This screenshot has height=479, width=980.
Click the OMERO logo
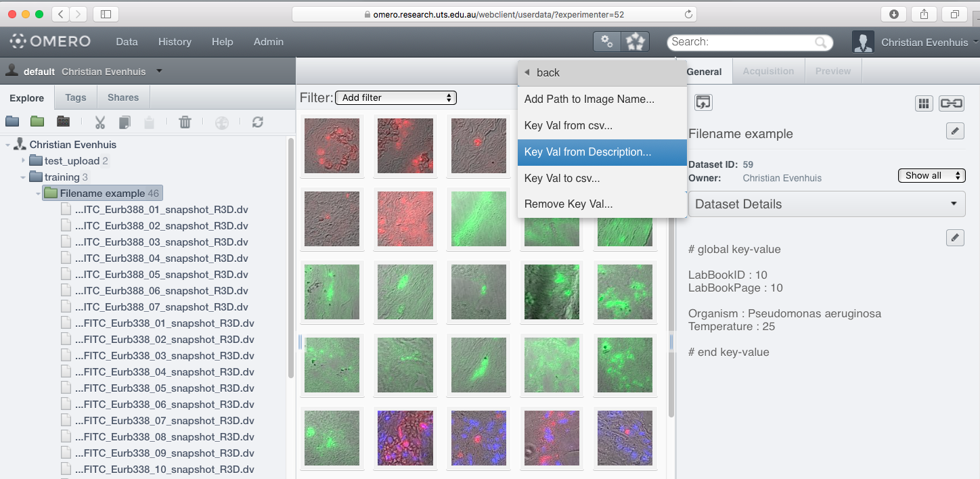coord(51,41)
